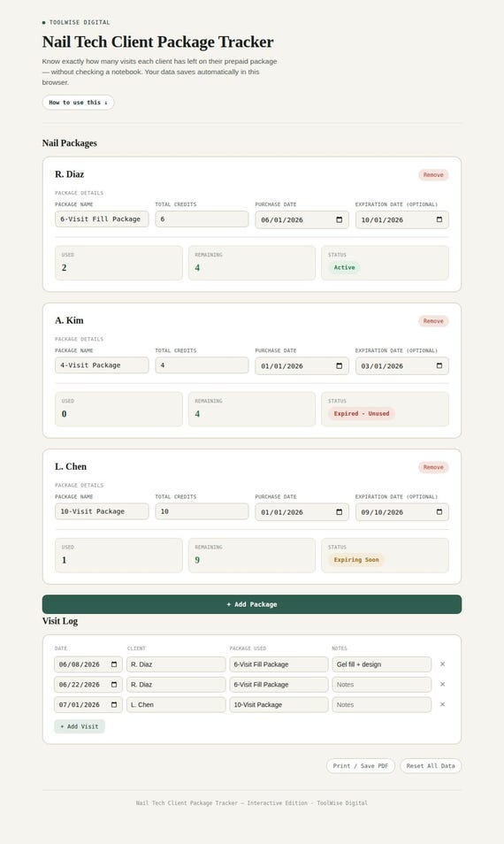This screenshot has width=504, height=844.
Task: Focus R. Diaz expiration date 10/01/2026
Action: [x=401, y=219]
